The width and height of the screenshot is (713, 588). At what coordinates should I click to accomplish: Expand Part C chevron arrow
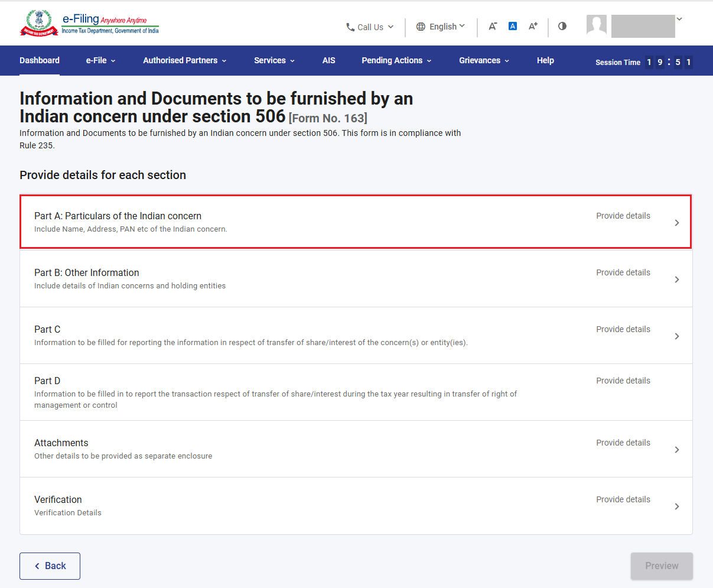click(x=677, y=336)
